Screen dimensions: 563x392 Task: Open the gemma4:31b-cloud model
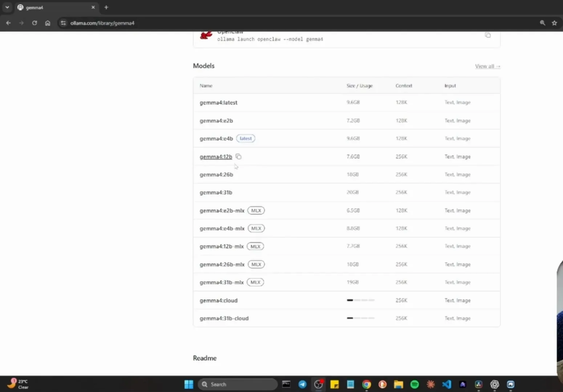pyautogui.click(x=224, y=318)
